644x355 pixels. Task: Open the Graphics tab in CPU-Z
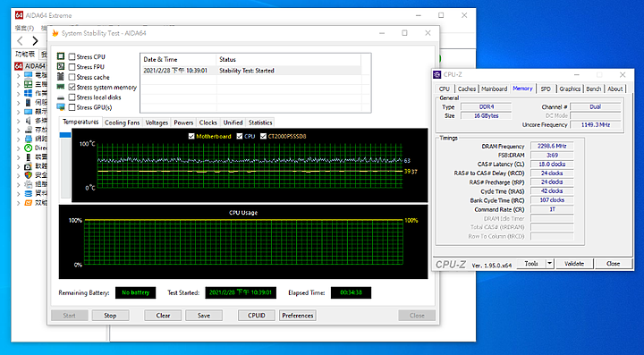tap(570, 89)
